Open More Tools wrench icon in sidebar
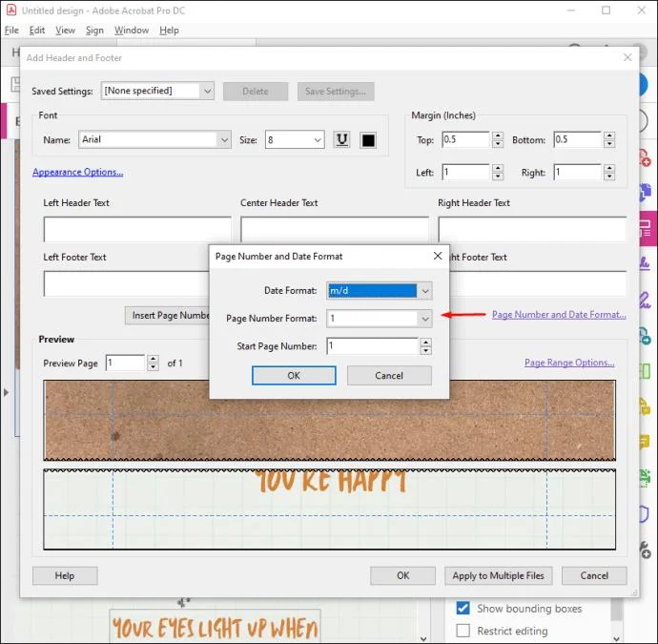The image size is (658, 644). point(645,550)
